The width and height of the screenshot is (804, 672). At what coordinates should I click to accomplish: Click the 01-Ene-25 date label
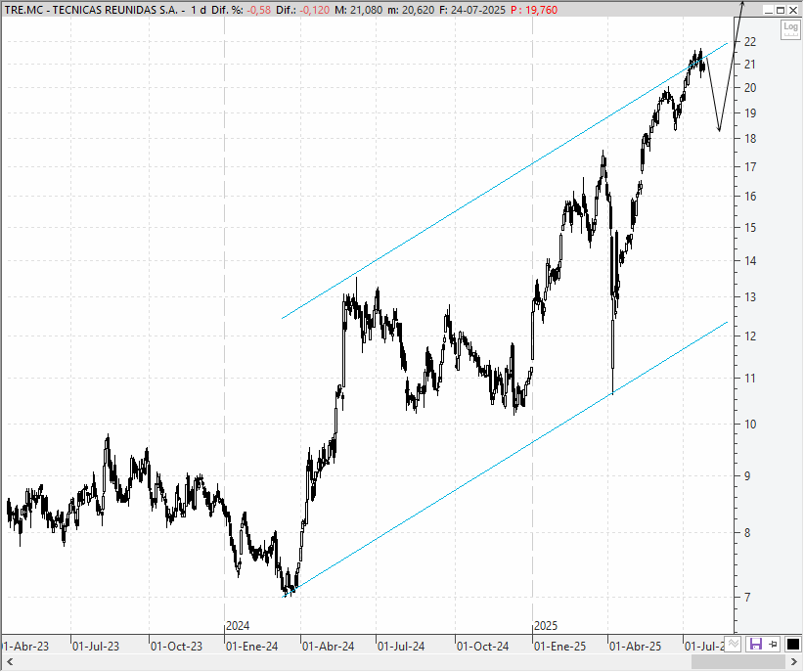(559, 647)
